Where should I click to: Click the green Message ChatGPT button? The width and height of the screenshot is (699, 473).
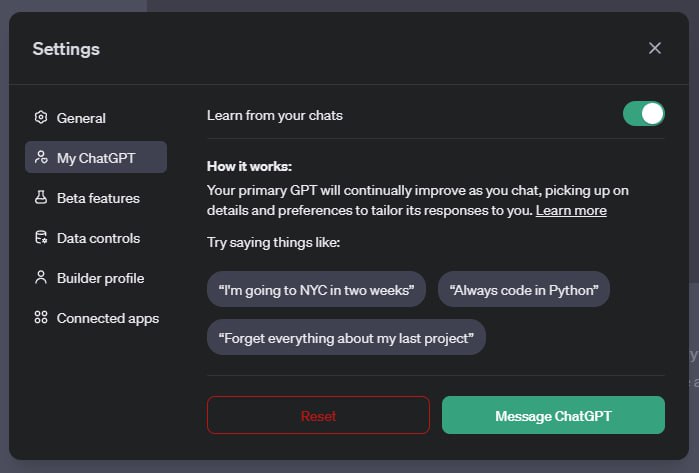point(553,416)
